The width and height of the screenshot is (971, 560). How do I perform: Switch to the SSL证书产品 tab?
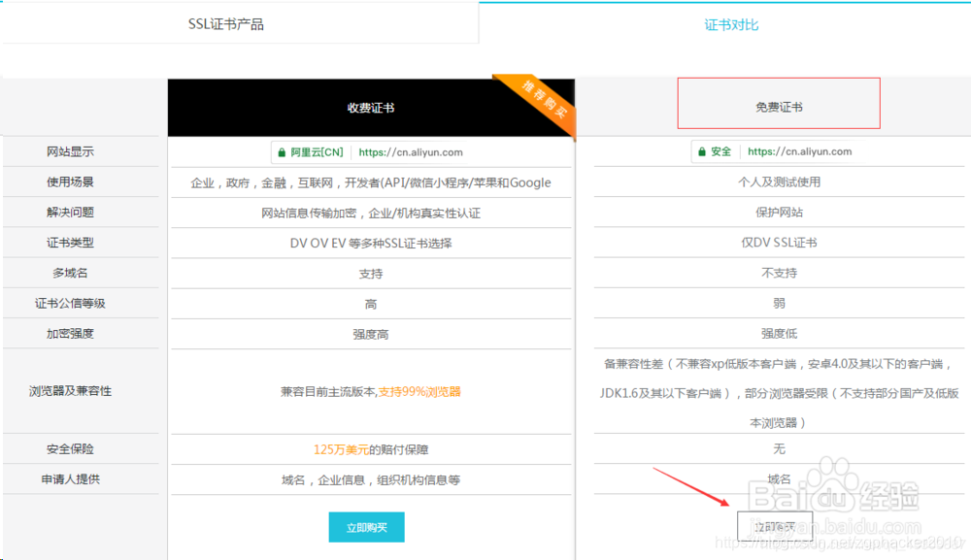226,24
